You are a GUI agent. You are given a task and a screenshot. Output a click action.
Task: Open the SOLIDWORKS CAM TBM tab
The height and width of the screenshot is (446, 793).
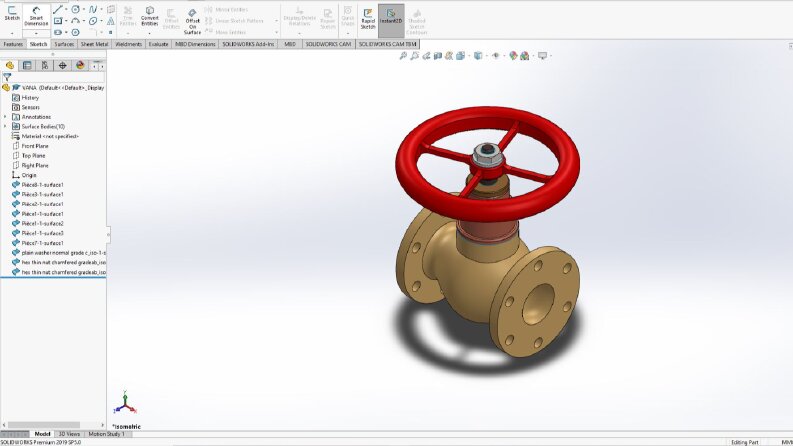point(388,44)
